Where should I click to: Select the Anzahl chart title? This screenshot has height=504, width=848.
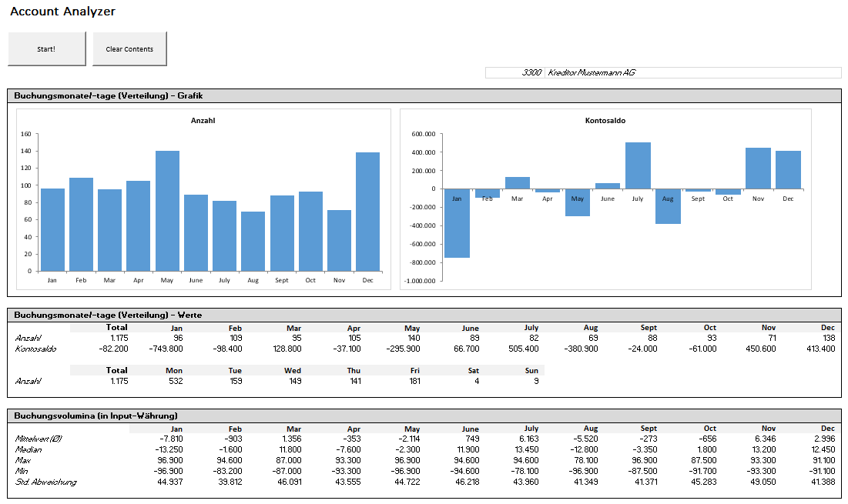203,121
